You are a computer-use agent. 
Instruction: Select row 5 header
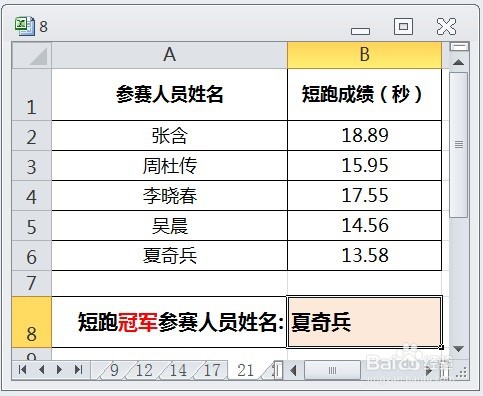pos(32,226)
